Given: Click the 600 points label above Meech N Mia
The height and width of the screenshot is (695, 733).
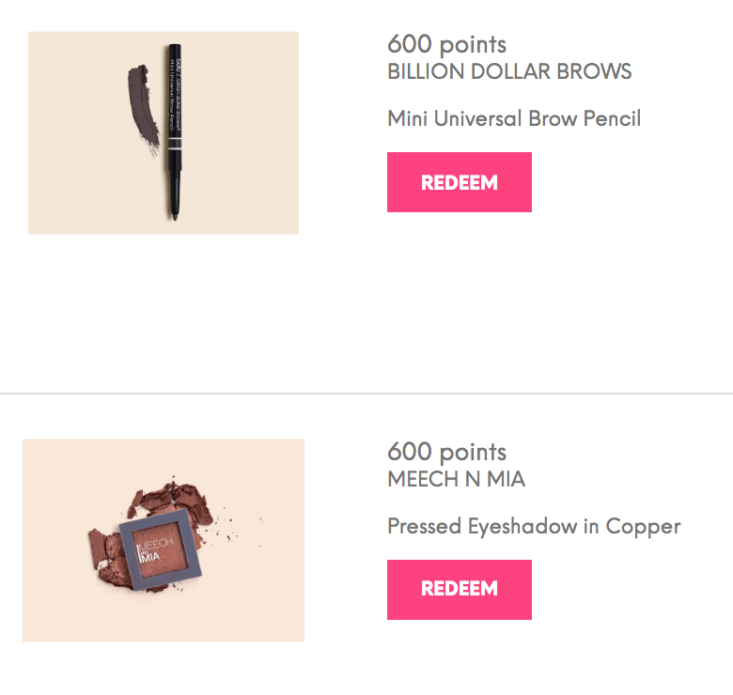Looking at the screenshot, I should coord(446,451).
